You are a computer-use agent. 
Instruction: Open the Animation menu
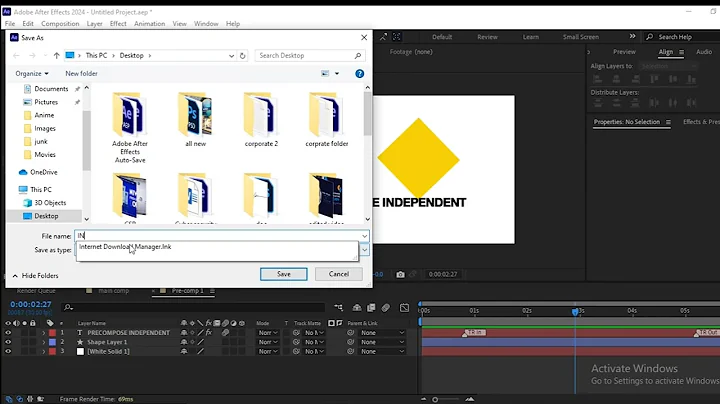click(x=149, y=23)
